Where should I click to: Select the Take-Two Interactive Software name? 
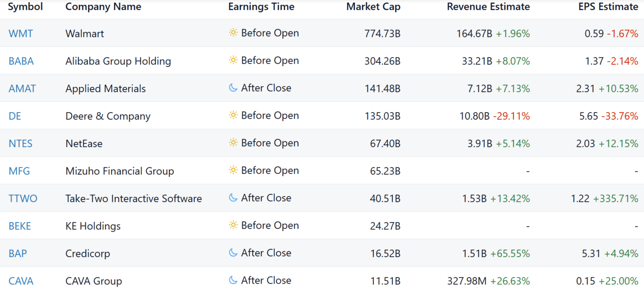[x=134, y=198]
